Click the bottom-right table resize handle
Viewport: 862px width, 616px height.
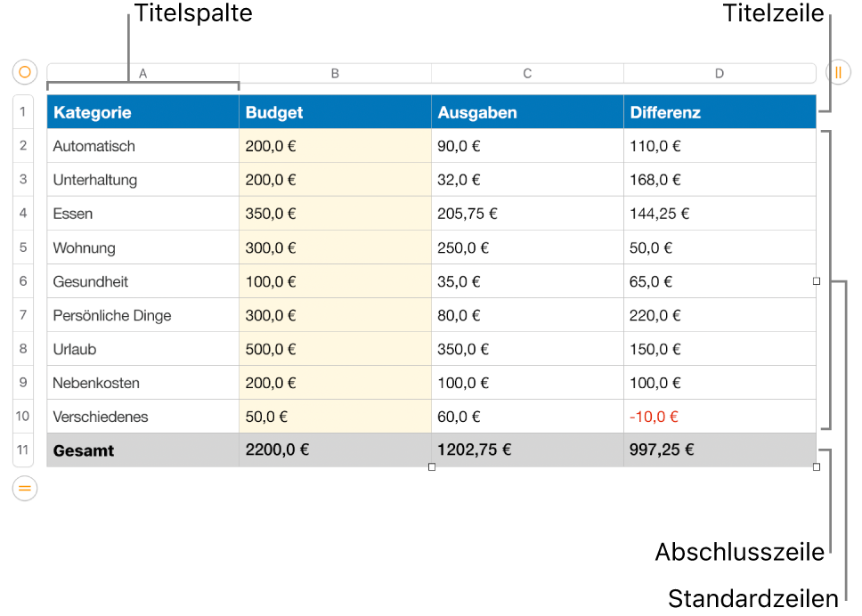click(x=817, y=467)
